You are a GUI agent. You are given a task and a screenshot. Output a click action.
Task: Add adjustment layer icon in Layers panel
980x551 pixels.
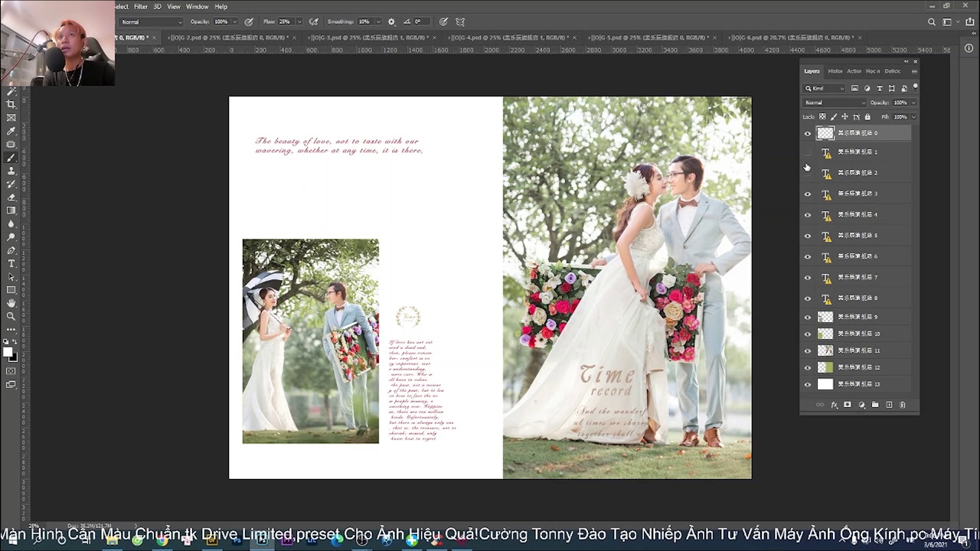(x=861, y=405)
